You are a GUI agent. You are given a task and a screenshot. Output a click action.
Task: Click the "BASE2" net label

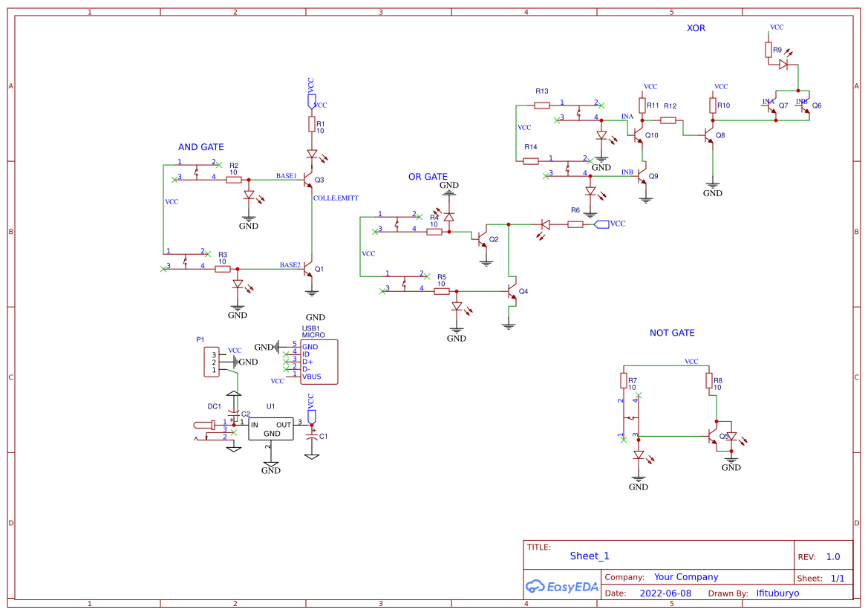click(290, 265)
